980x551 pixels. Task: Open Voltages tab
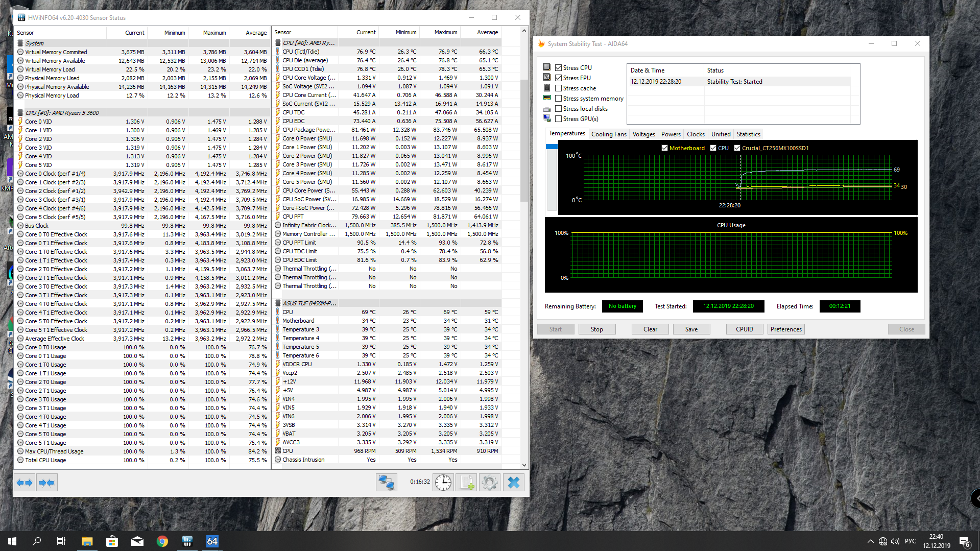tap(643, 134)
